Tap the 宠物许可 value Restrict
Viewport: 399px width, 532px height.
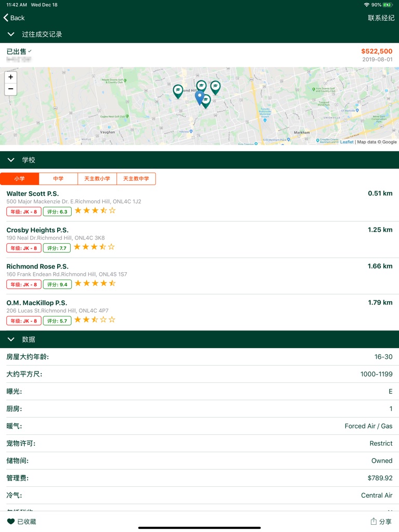point(381,444)
